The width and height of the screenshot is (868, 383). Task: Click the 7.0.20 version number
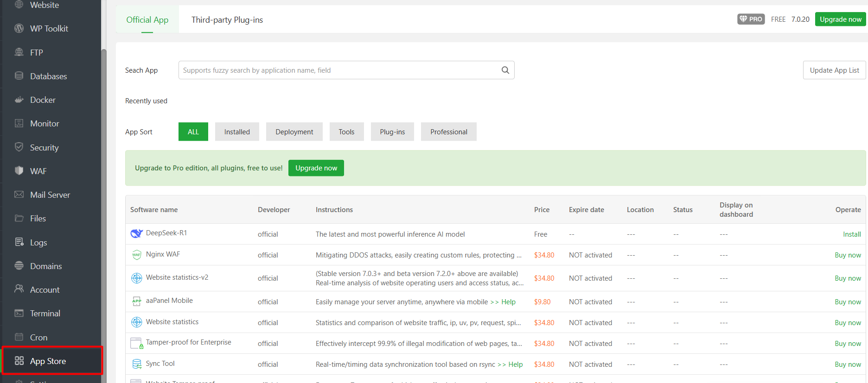[800, 19]
